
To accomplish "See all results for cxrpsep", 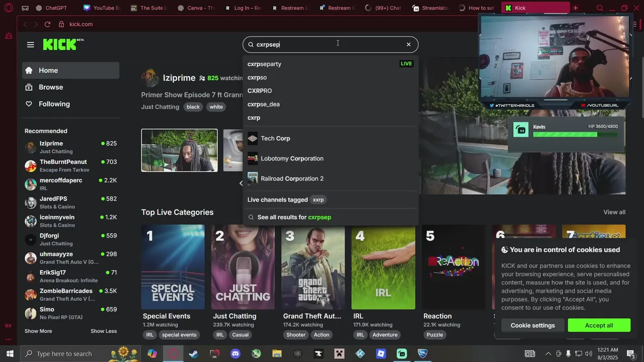I will 330,217.
